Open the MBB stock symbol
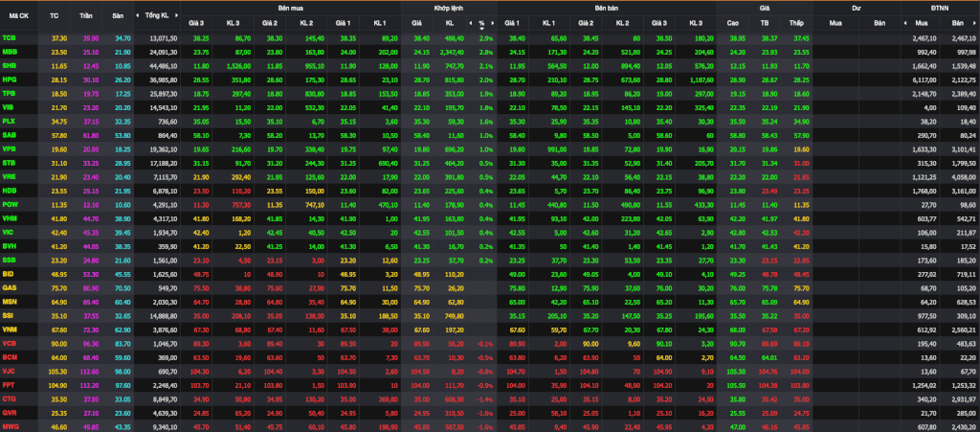The height and width of the screenshot is (432, 980). 10,52
